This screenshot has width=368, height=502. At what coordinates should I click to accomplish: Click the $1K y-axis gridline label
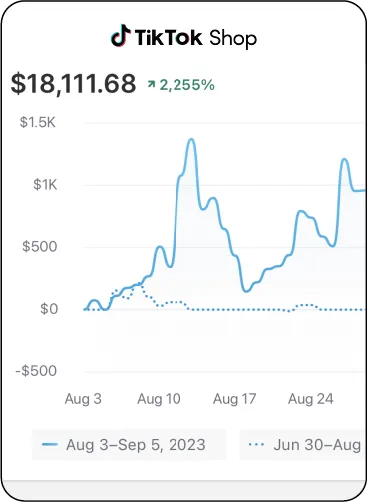click(x=45, y=184)
